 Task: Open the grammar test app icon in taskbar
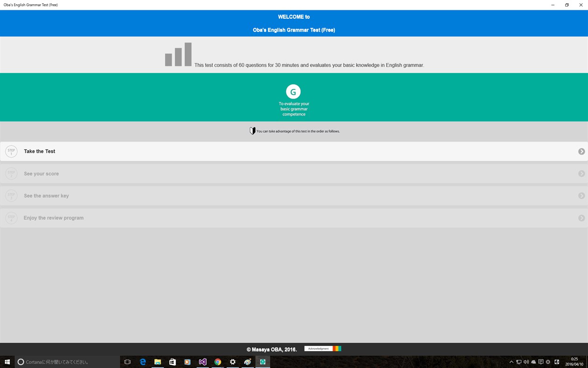tap(262, 361)
